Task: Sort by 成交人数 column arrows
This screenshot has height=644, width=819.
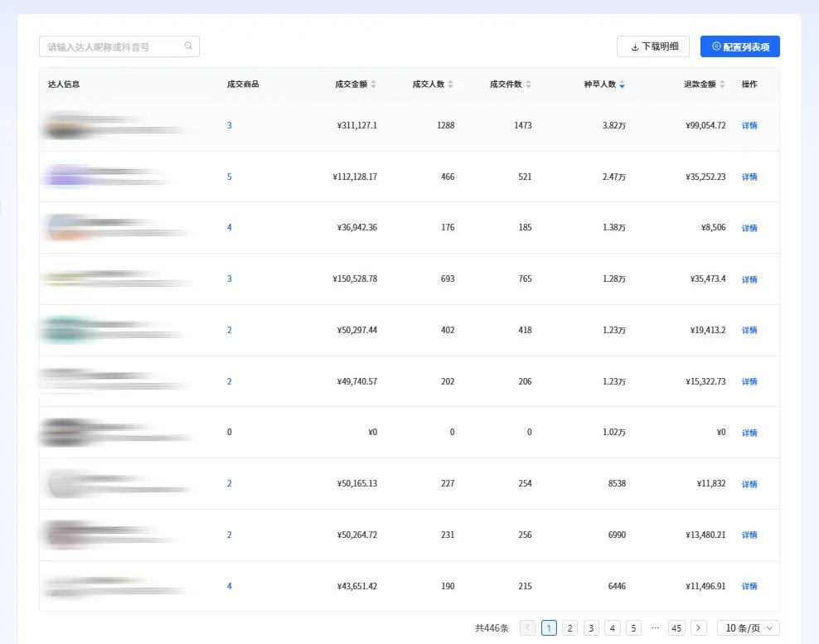Action: (451, 84)
